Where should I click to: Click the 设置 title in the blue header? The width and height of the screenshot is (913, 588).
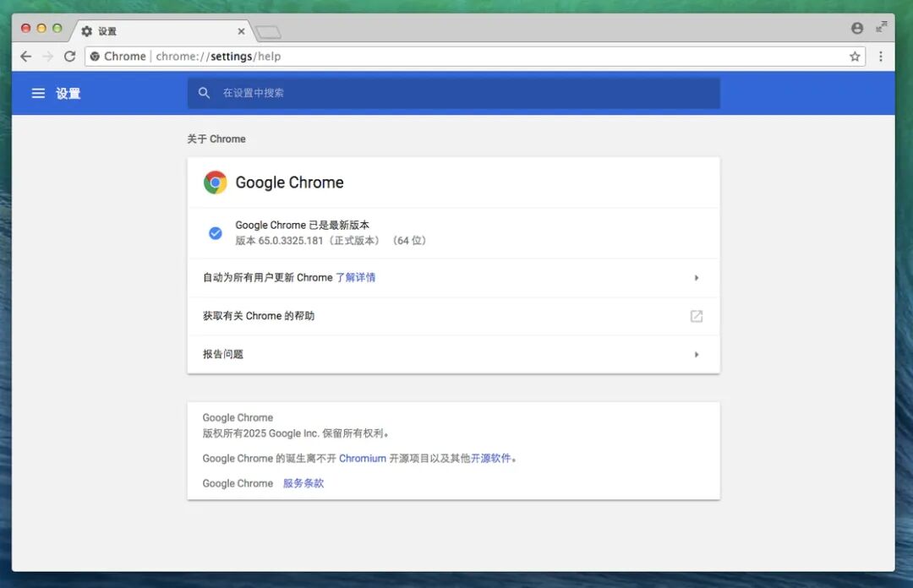point(68,93)
